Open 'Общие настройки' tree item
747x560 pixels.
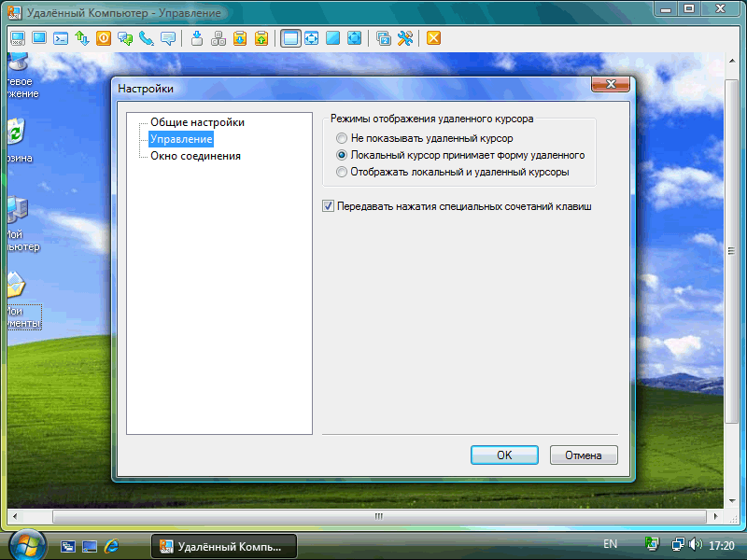pos(197,122)
